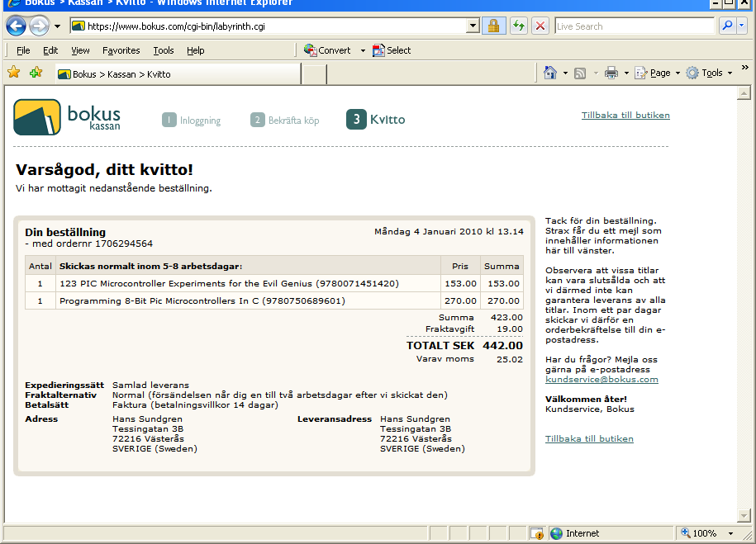Click the Programming 8-Bit Pic Microcontrollers title
The image size is (756, 544).
click(x=202, y=300)
